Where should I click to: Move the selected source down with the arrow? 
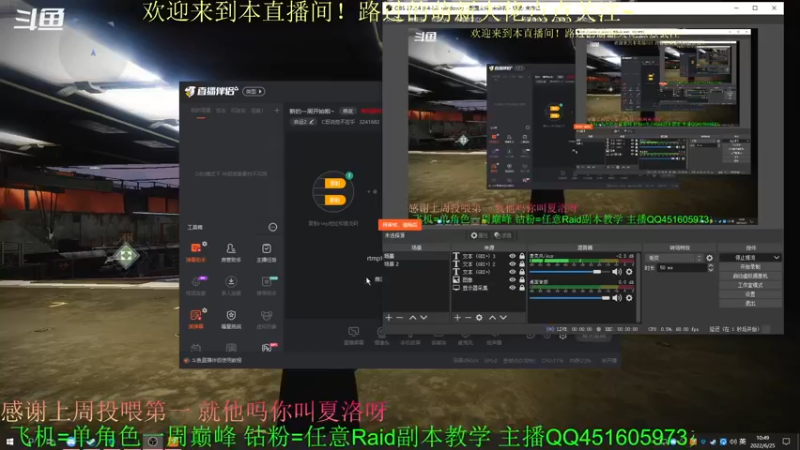[503, 317]
